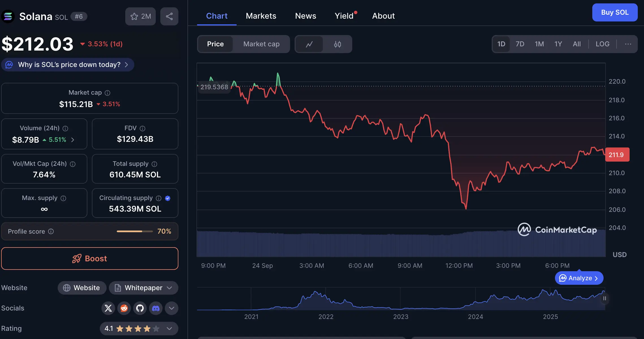This screenshot has width=644, height=339.
Task: Set chart range to 1Y
Action: tap(558, 44)
